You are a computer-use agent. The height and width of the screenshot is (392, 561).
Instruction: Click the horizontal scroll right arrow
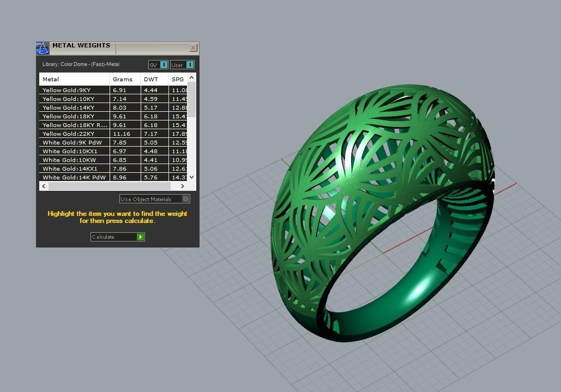(x=183, y=186)
